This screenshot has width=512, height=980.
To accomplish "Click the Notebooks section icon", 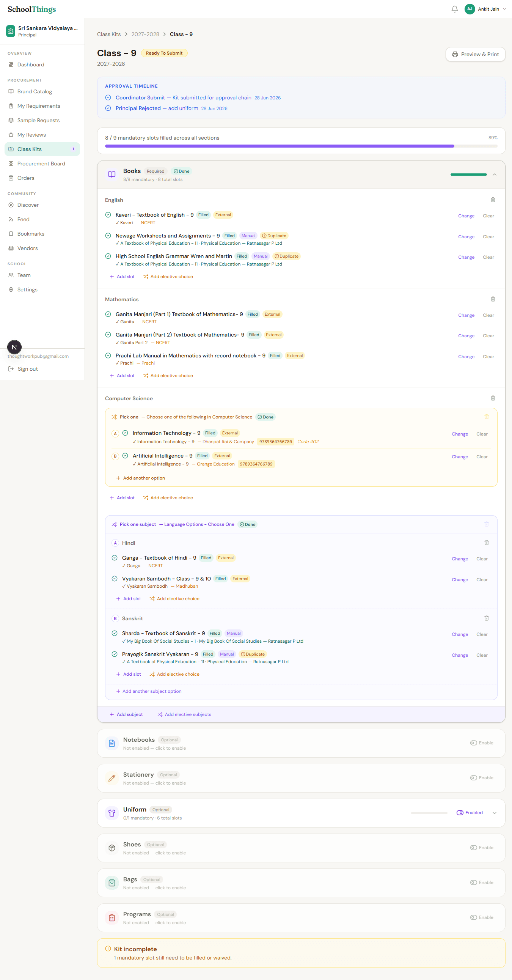I will [112, 743].
